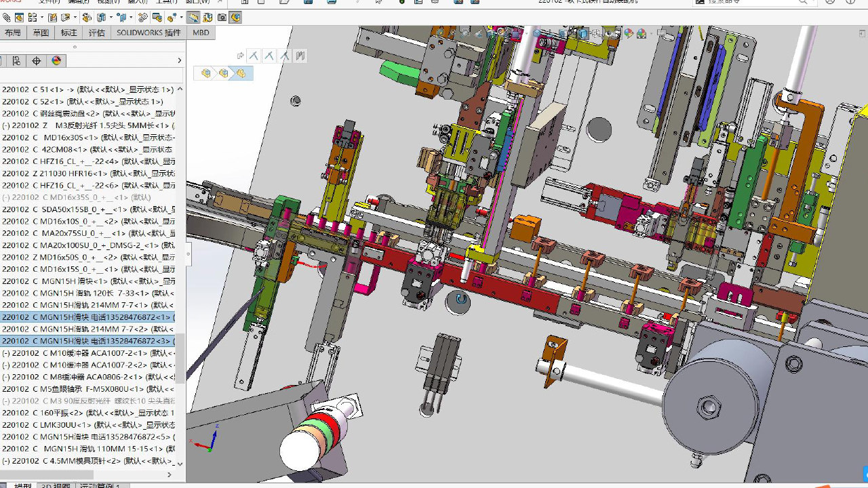Toggle the highlighted cube button beside the camera icon

[235, 17]
